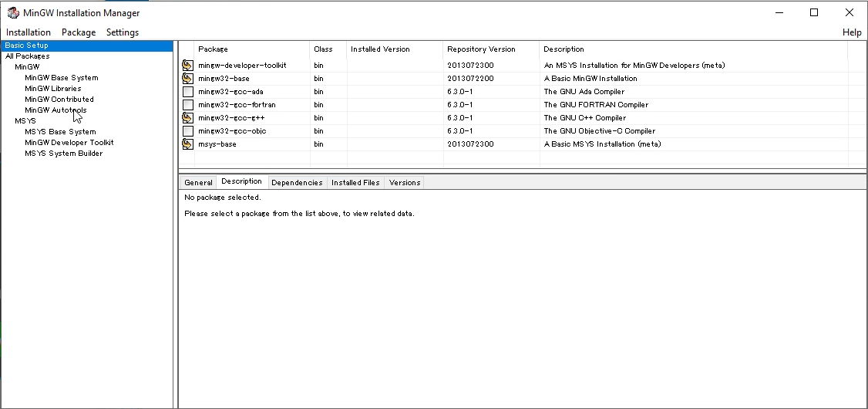Sort by Repository Version column header
Image resolution: width=868 pixels, height=409 pixels.
481,49
